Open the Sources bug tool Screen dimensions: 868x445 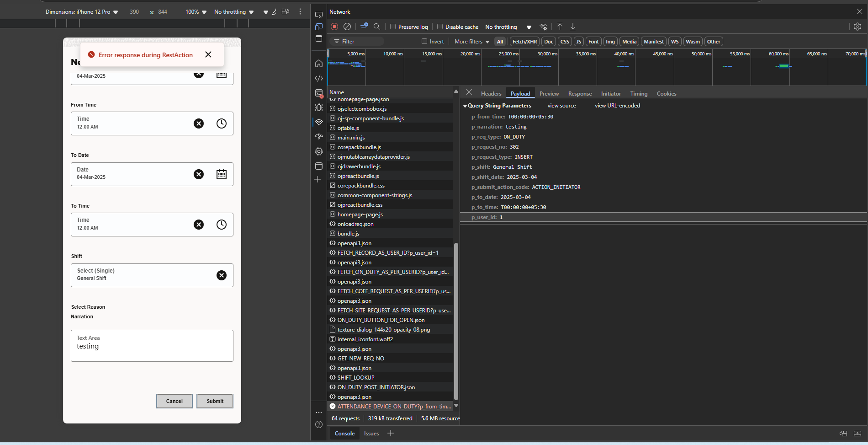[x=319, y=107]
